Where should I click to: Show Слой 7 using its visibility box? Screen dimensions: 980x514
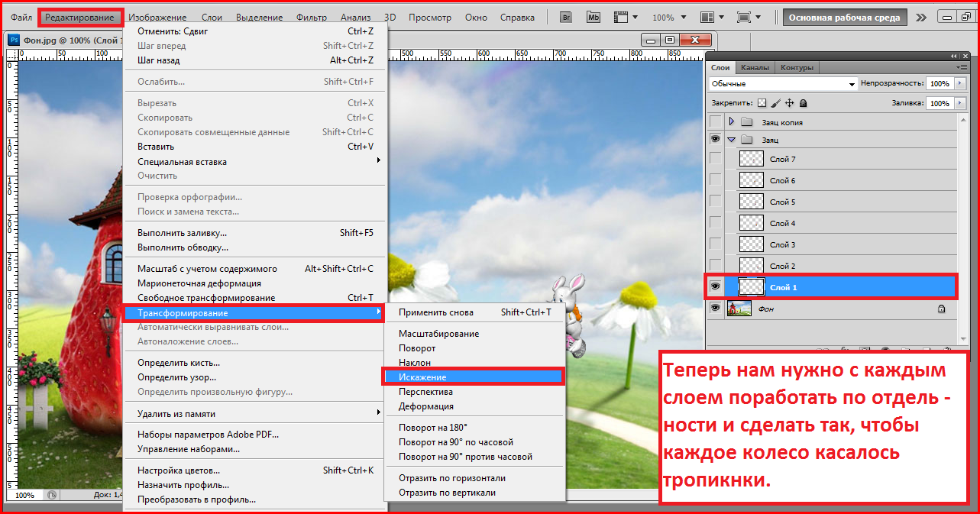(715, 159)
